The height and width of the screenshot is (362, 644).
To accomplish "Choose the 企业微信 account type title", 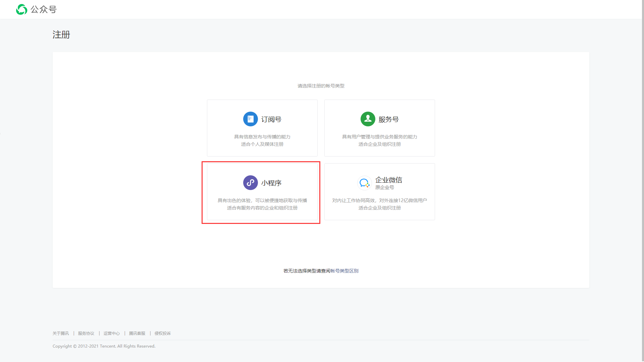I will pos(389,180).
